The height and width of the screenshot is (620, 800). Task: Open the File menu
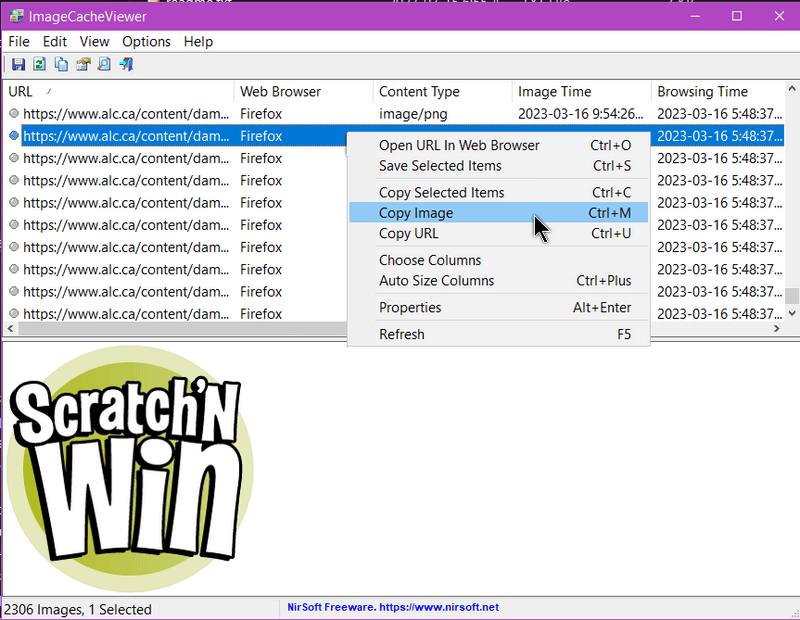click(x=19, y=41)
